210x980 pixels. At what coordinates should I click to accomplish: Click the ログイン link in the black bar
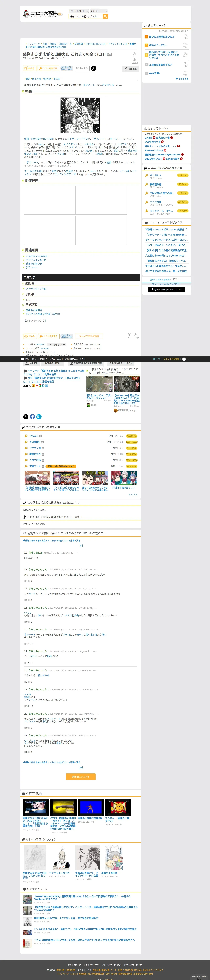157,359
